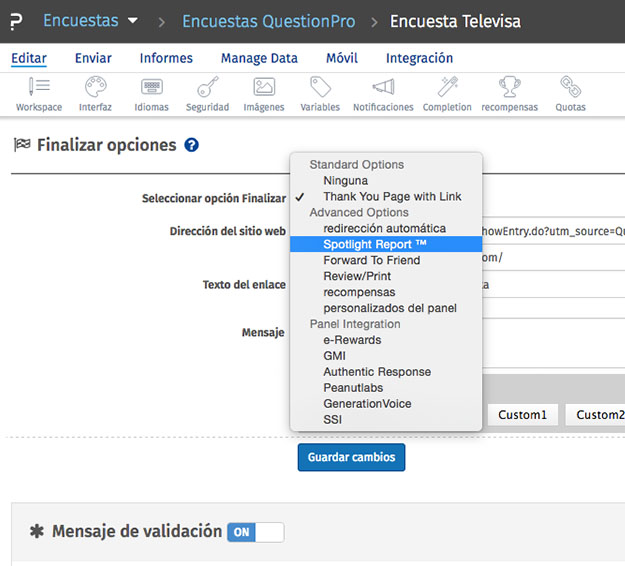Open the Workspace tool
This screenshot has height=566, width=625.
(x=39, y=94)
